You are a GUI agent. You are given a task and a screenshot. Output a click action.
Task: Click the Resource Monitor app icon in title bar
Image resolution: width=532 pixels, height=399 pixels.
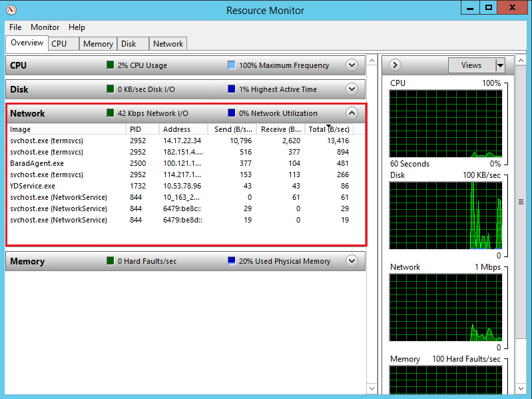tap(11, 10)
